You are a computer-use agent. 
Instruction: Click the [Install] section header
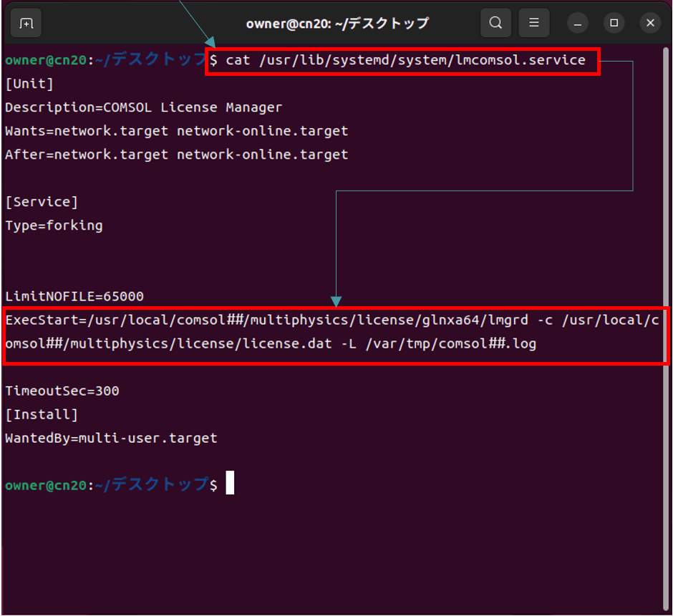(x=41, y=415)
